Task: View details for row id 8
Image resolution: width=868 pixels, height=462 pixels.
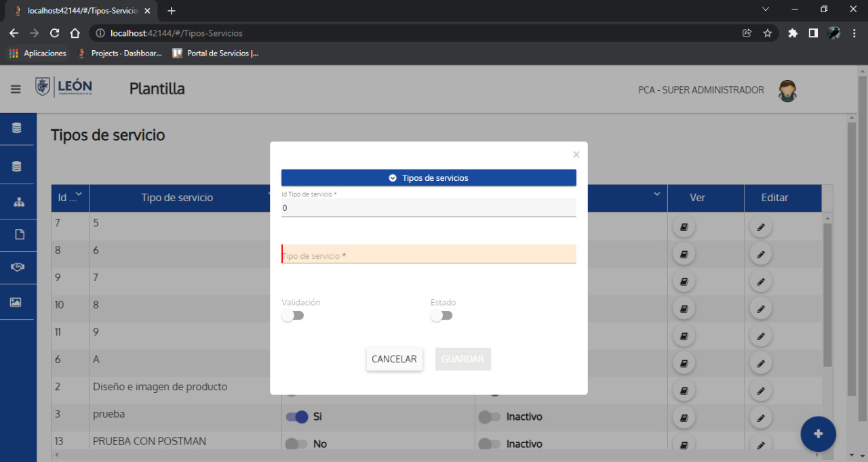Action: click(x=684, y=254)
